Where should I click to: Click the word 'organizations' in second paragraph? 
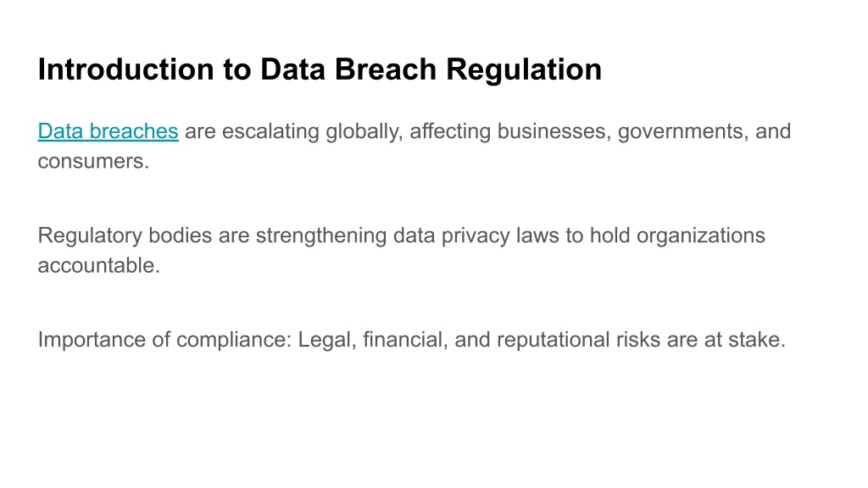701,236
